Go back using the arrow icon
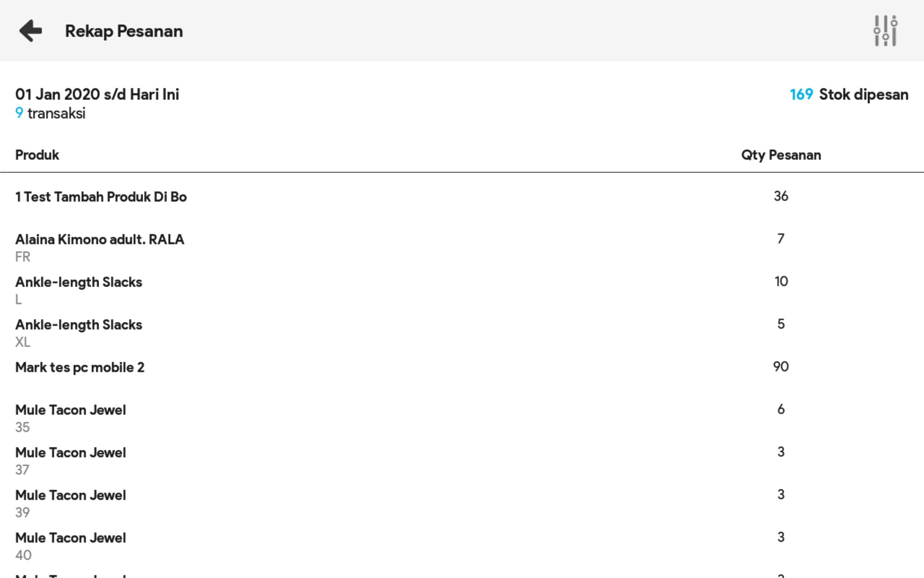 coord(30,31)
